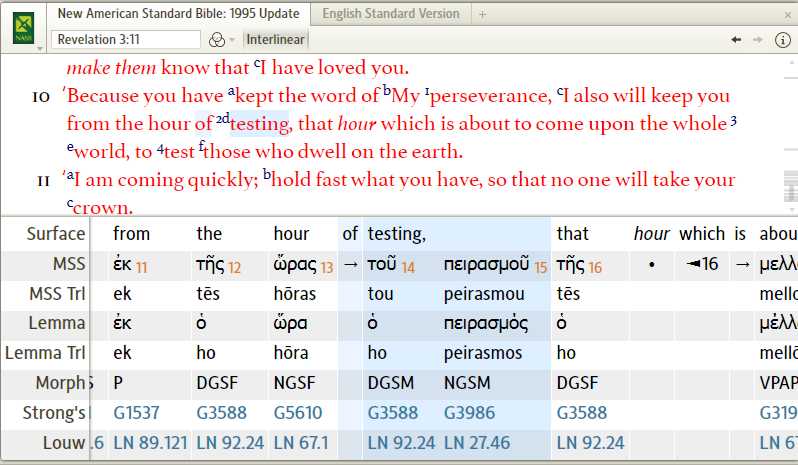Viewport: 798px width, 465px height.
Task: Click the lemma ὥρα
Action: click(x=290, y=324)
